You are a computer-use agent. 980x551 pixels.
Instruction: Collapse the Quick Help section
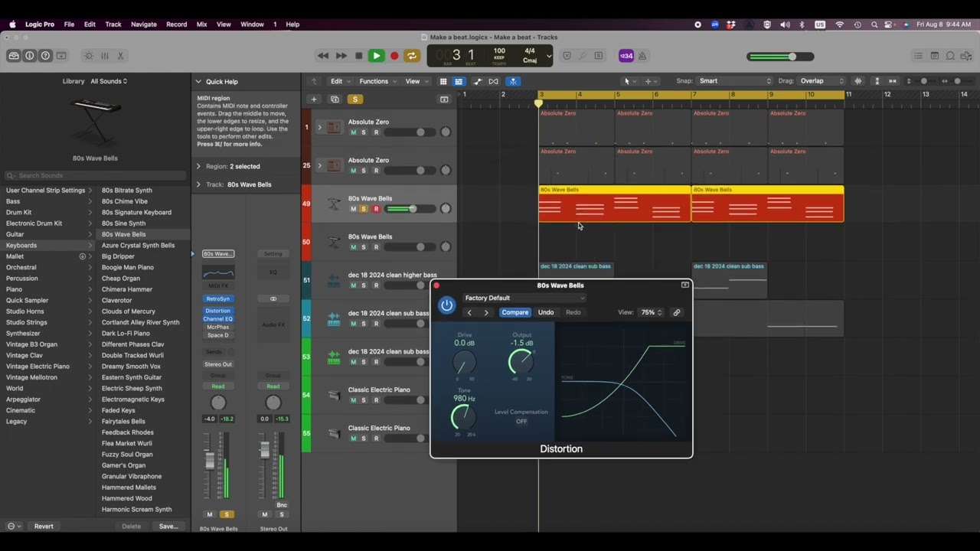point(198,81)
